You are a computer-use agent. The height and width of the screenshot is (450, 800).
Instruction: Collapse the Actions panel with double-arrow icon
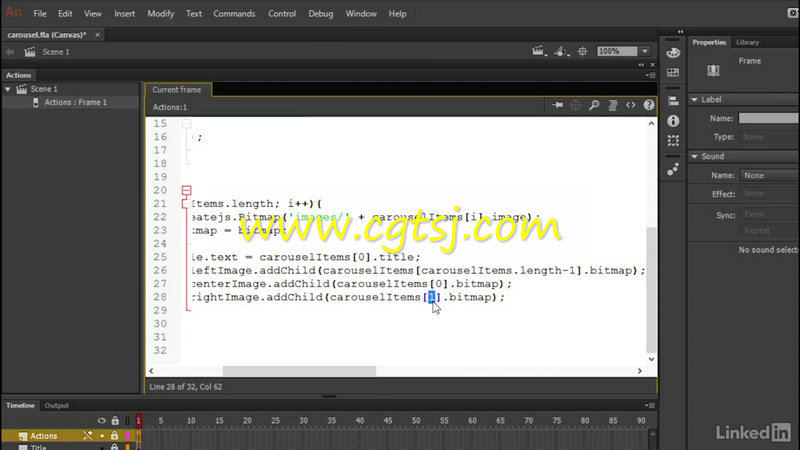pyautogui.click(x=641, y=65)
